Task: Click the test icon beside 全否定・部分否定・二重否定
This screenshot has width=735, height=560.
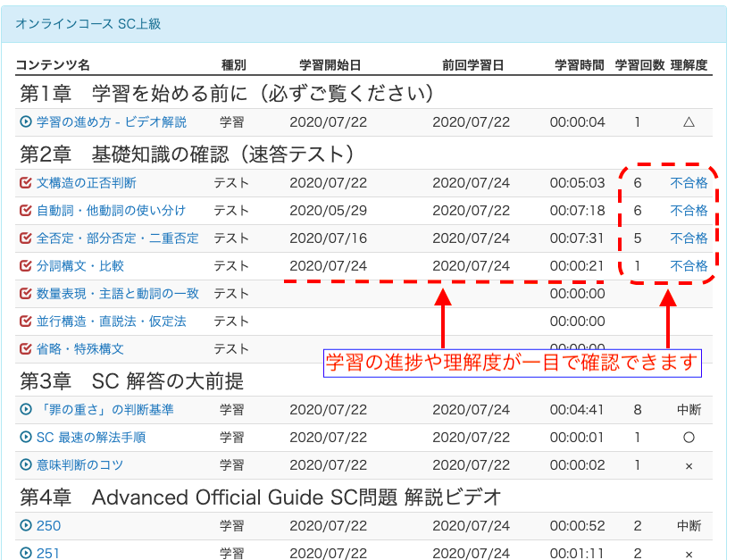Action: (x=26, y=238)
